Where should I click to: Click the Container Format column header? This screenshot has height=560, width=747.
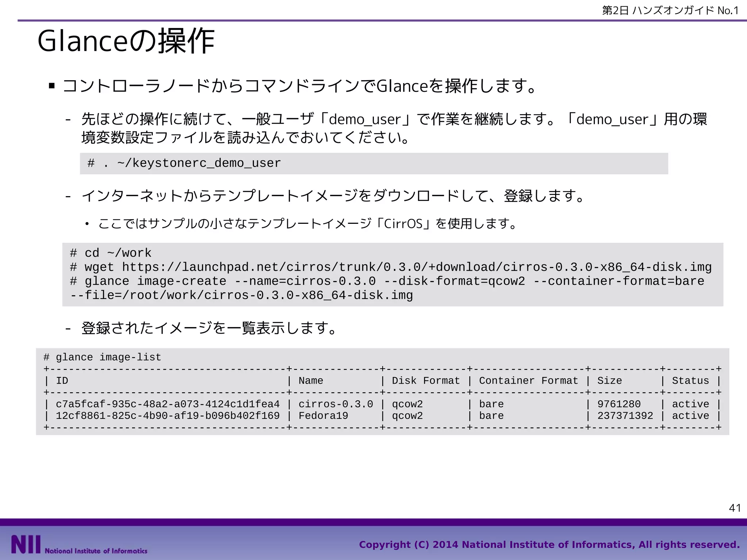529,381
